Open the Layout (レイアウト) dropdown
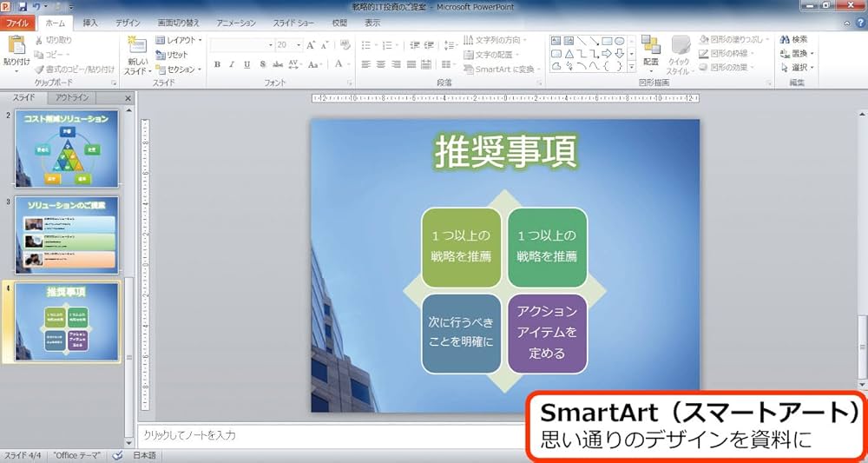The width and height of the screenshot is (868, 463). (178, 41)
